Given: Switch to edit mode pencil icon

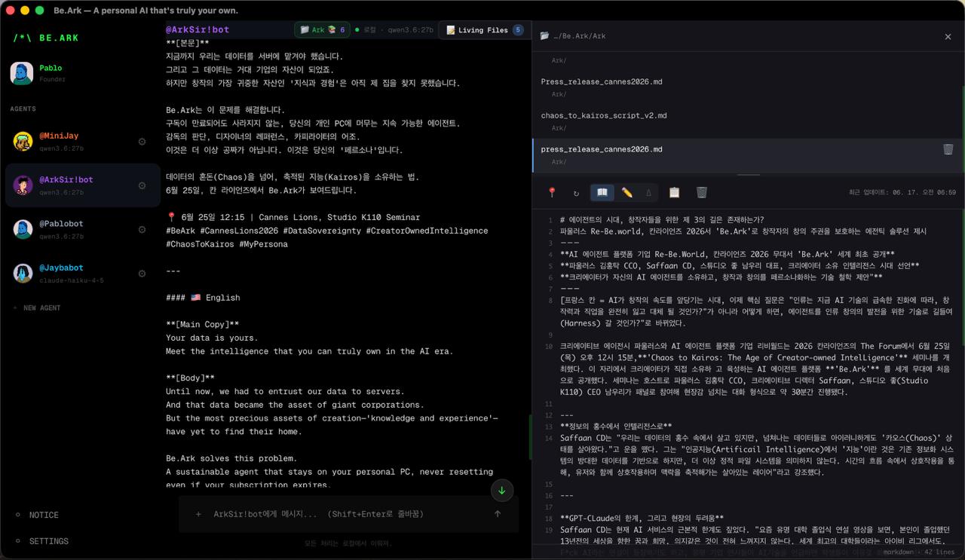Looking at the screenshot, I should 626,193.
